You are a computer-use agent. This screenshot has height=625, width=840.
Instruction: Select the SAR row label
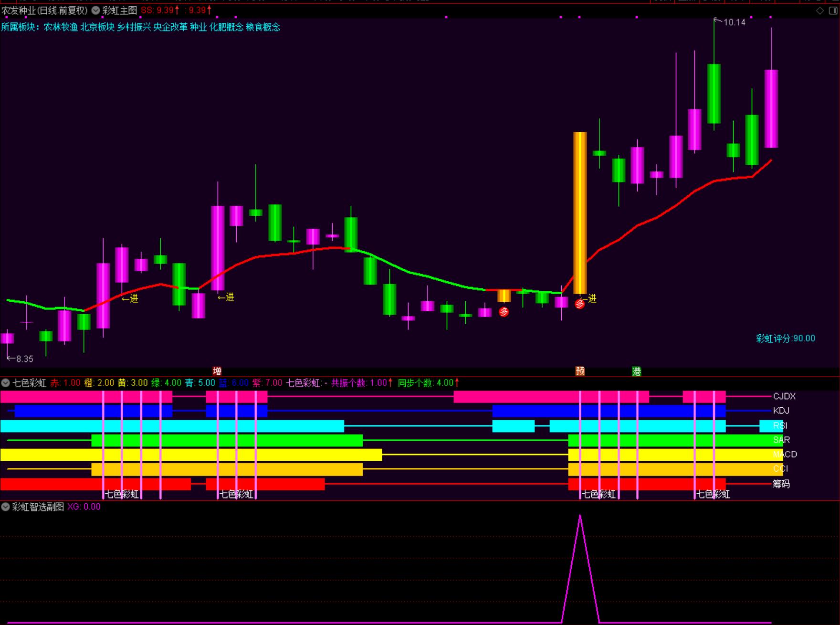click(x=781, y=440)
